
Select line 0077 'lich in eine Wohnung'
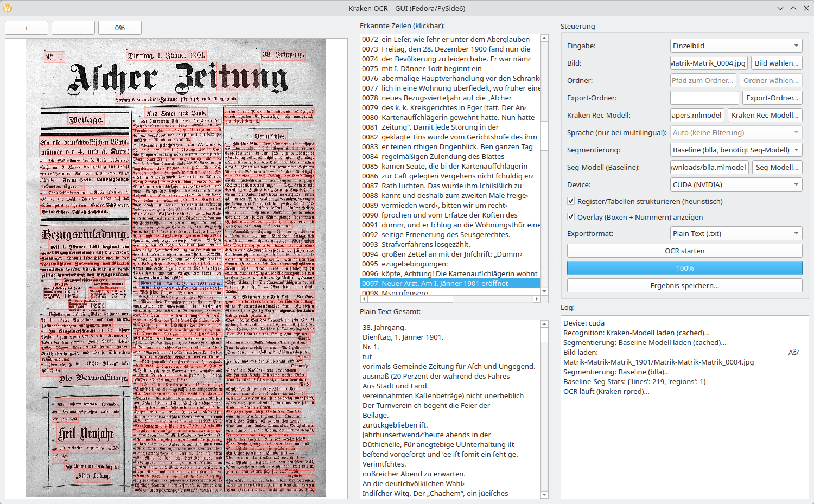click(x=450, y=88)
